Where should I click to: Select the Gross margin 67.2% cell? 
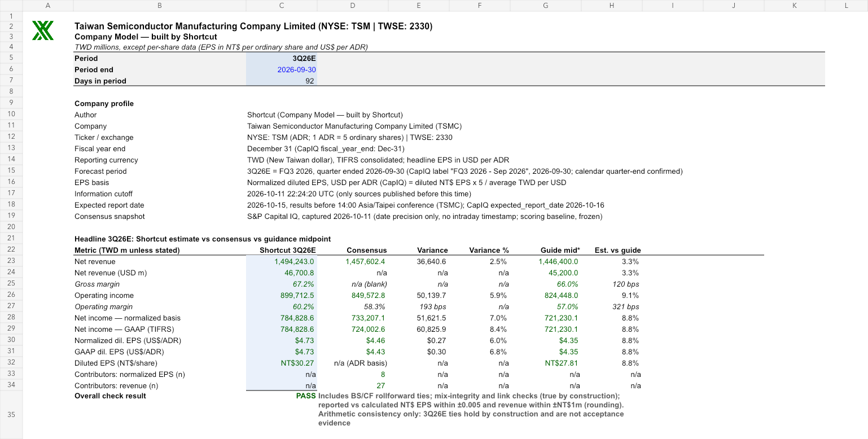282,284
